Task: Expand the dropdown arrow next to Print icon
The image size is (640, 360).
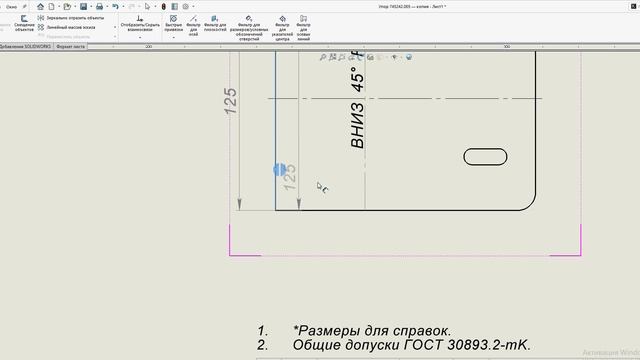Action: click(107, 7)
